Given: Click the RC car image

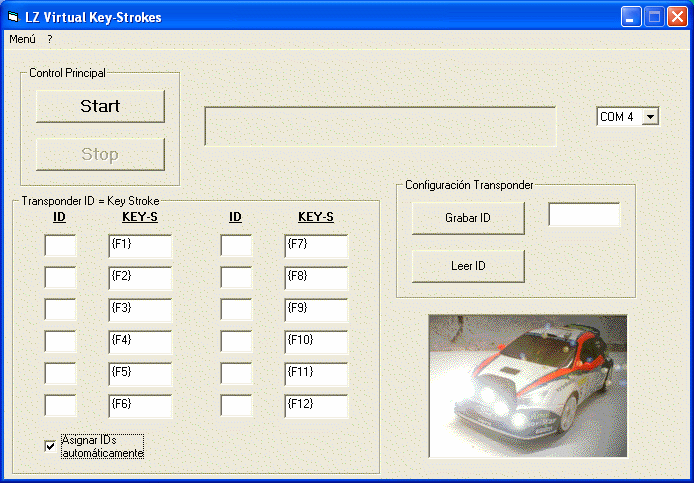Looking at the screenshot, I should (x=528, y=386).
